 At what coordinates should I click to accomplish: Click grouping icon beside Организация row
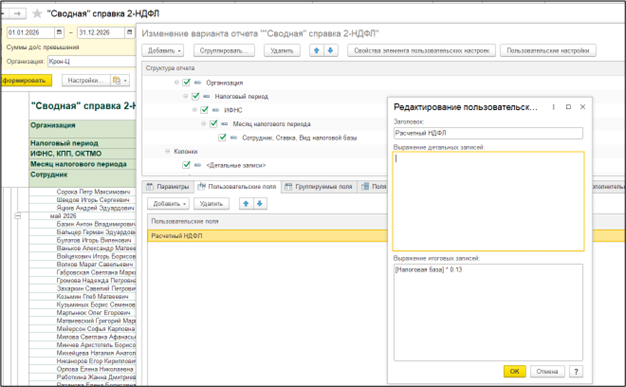coord(198,83)
